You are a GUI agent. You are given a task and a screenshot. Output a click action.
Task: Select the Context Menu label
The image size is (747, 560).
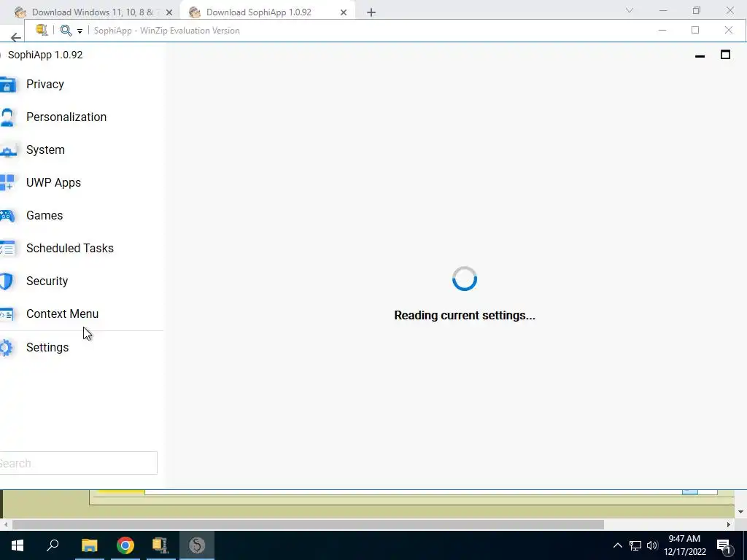point(62,314)
